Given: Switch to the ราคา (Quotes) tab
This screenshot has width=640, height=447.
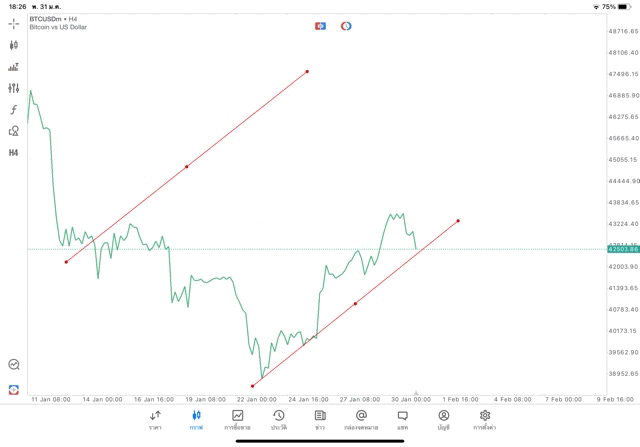Looking at the screenshot, I should point(155,419).
